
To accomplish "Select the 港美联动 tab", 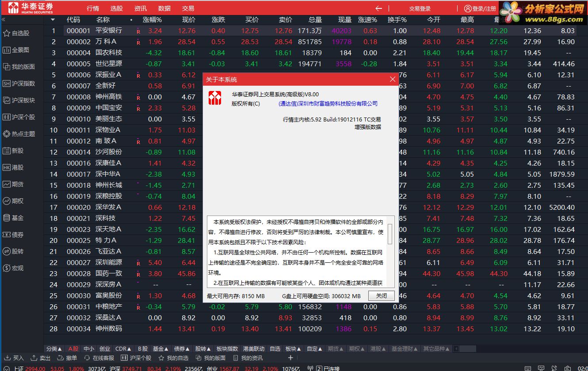I will (x=254, y=349).
